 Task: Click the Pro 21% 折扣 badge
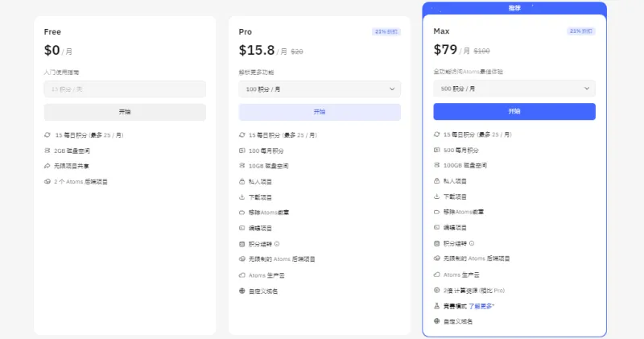click(386, 31)
